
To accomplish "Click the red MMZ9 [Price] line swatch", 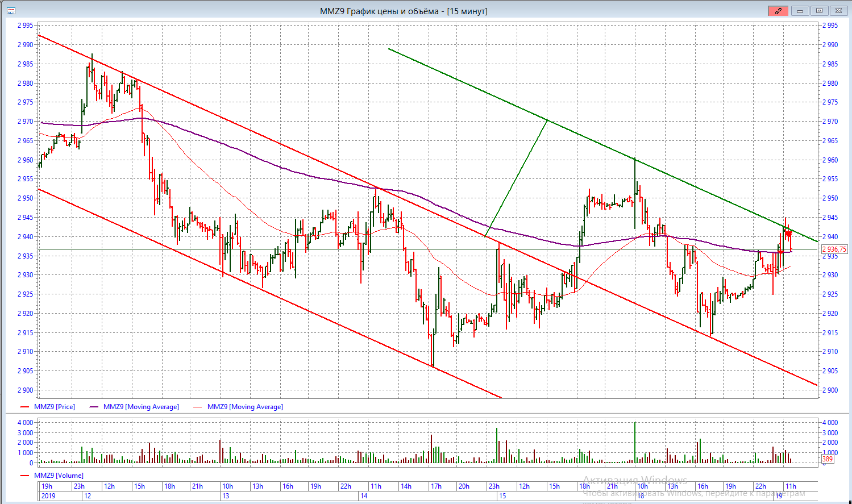I will tap(24, 407).
